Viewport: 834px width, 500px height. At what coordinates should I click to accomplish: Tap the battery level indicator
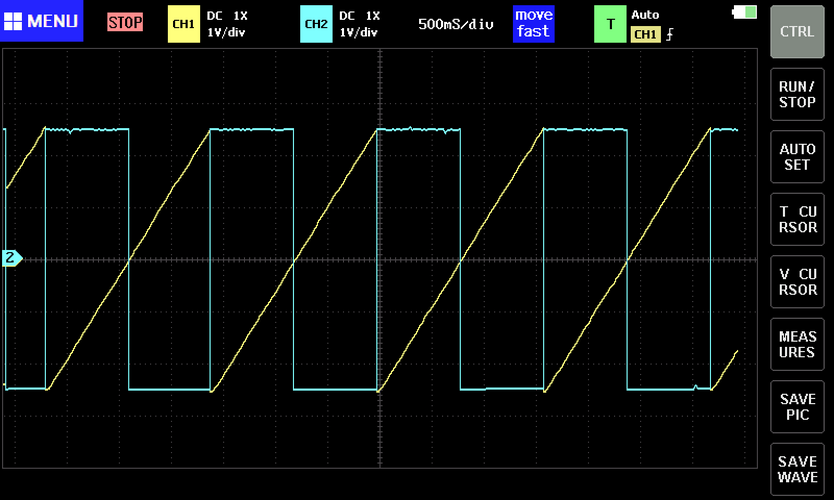(745, 12)
